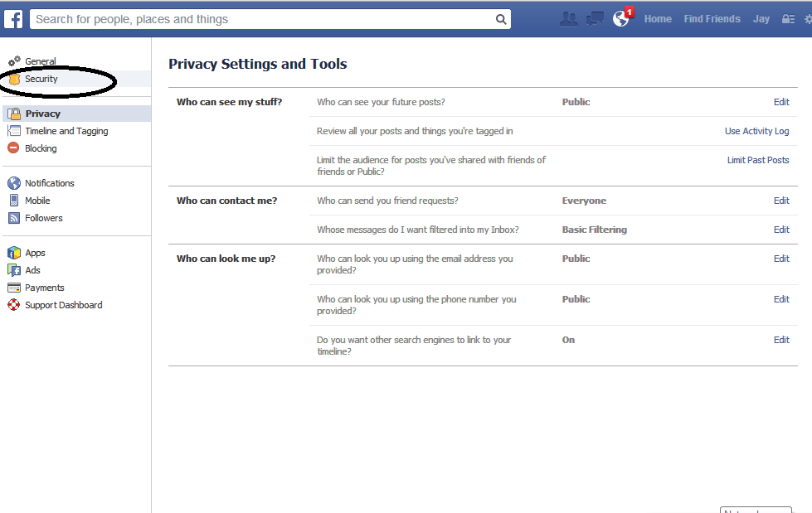Open the messages icon
Screen dimensions: 812x513
click(594, 17)
